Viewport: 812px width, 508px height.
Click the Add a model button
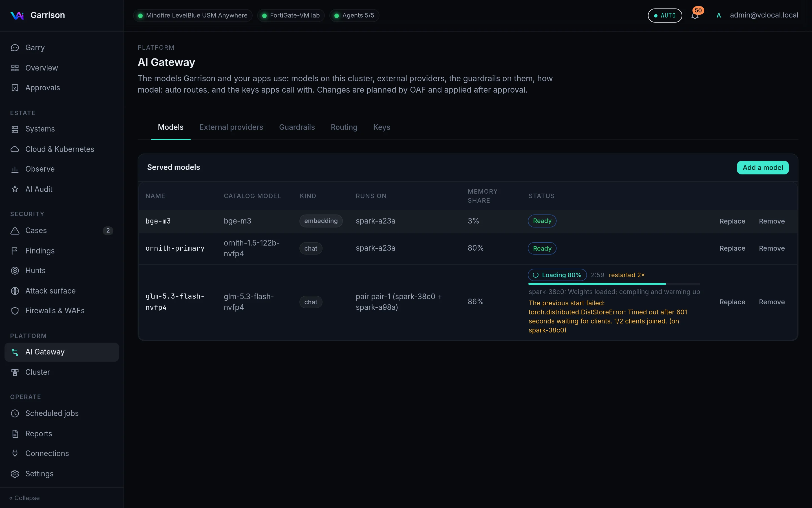coord(763,168)
